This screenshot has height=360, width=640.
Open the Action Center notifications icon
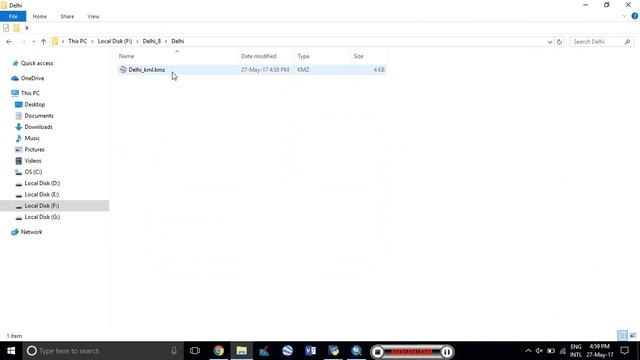pyautogui.click(x=624, y=351)
